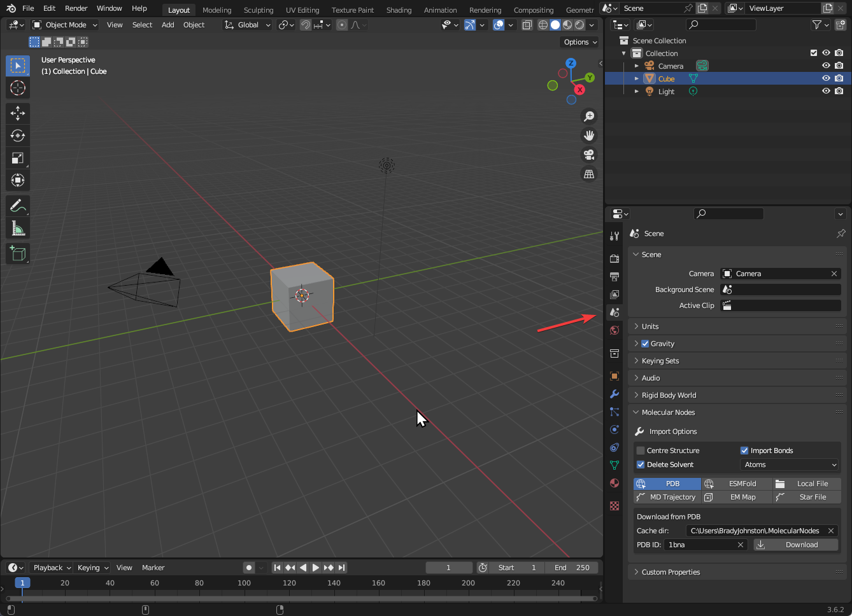Image resolution: width=852 pixels, height=616 pixels.
Task: Open the Render menu
Action: tap(76, 8)
